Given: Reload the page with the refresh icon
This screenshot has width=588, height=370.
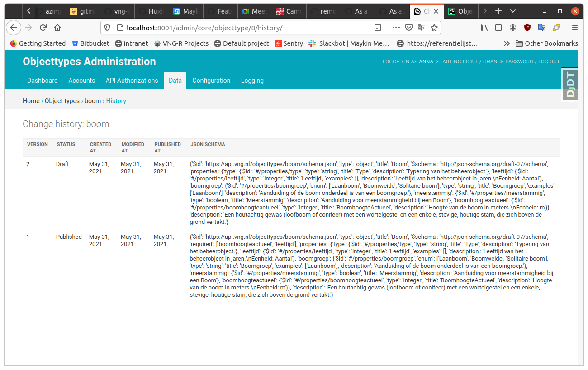Looking at the screenshot, I should coord(43,28).
